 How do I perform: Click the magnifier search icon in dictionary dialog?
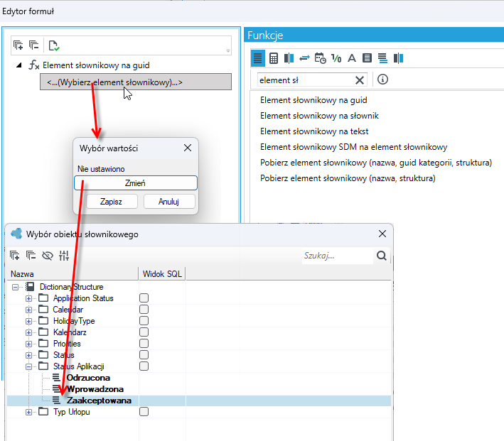pyautogui.click(x=382, y=256)
